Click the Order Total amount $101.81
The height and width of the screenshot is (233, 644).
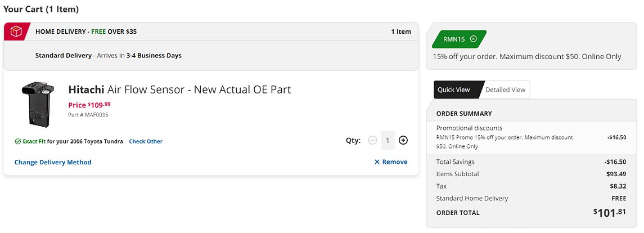610,212
